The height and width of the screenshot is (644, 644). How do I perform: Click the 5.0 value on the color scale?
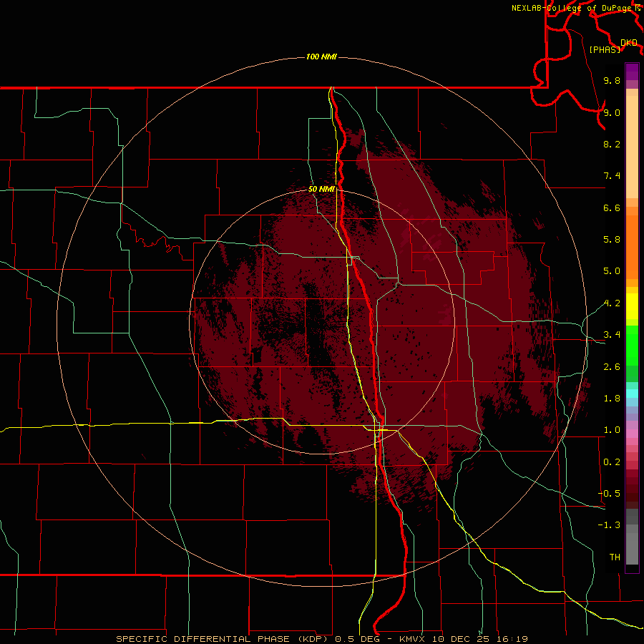point(612,271)
